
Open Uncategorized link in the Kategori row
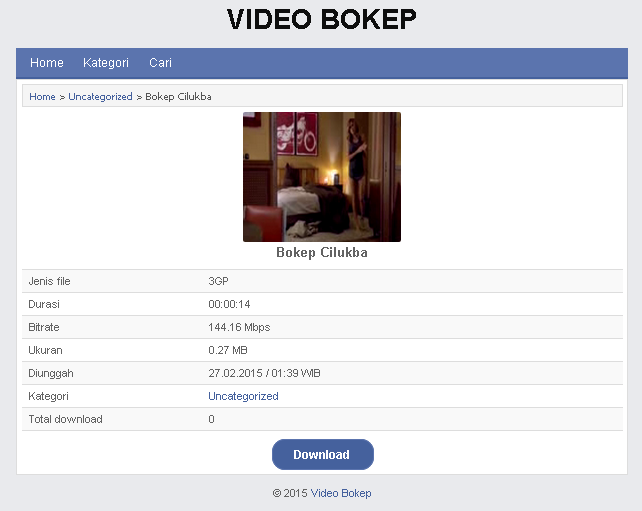(243, 396)
